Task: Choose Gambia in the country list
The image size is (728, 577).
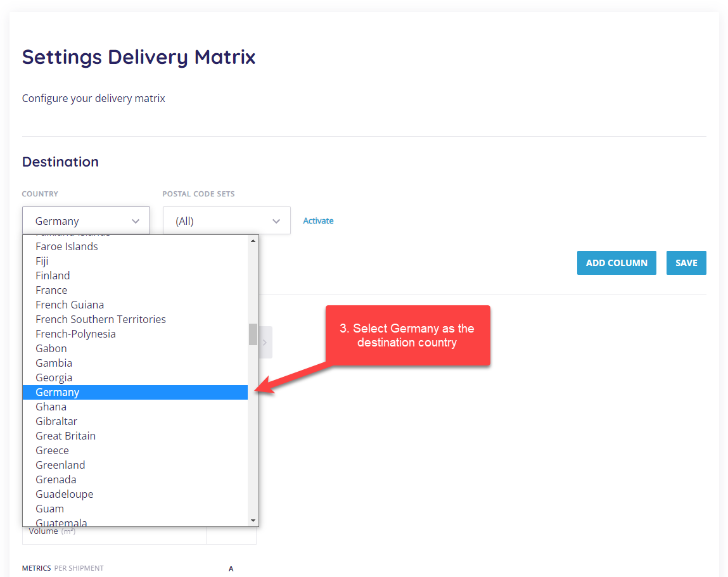Action: 135,363
